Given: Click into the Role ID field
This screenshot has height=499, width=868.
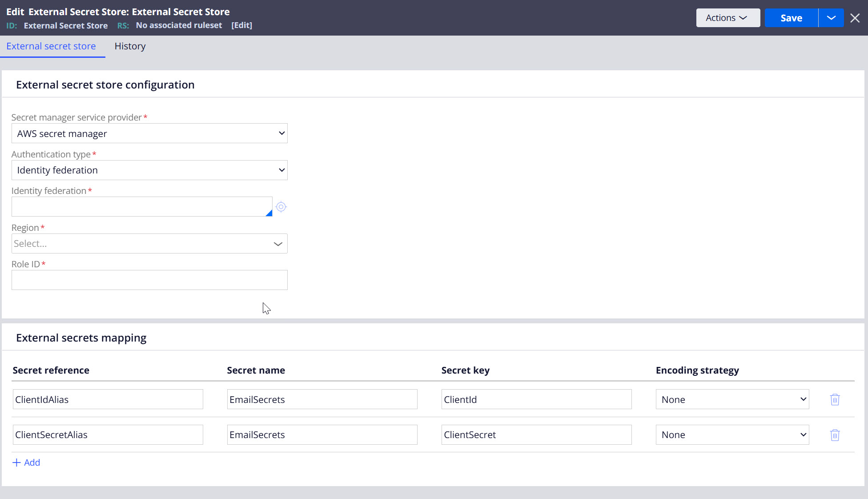Looking at the screenshot, I should (149, 280).
